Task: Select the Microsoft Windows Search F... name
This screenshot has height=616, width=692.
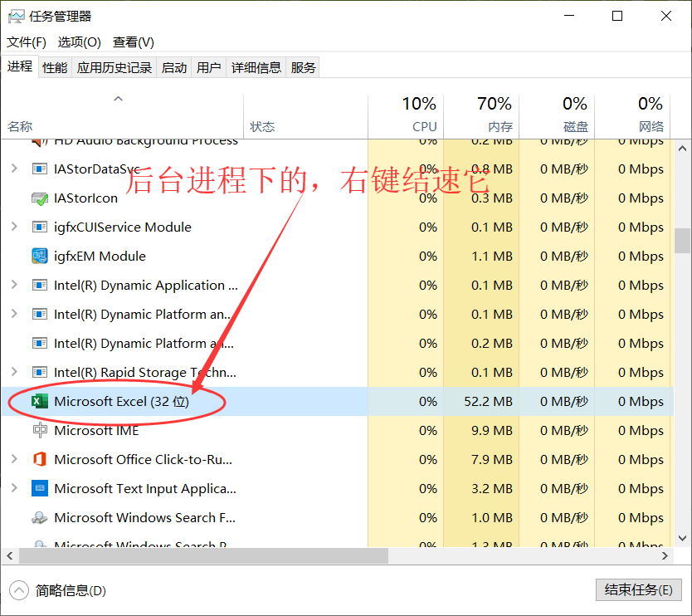Action: pyautogui.click(x=144, y=517)
